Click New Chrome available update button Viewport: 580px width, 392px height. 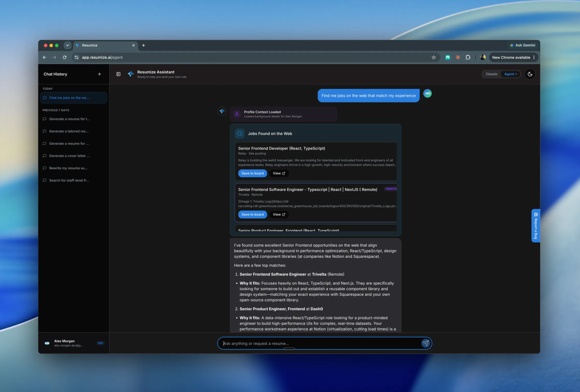(x=511, y=58)
